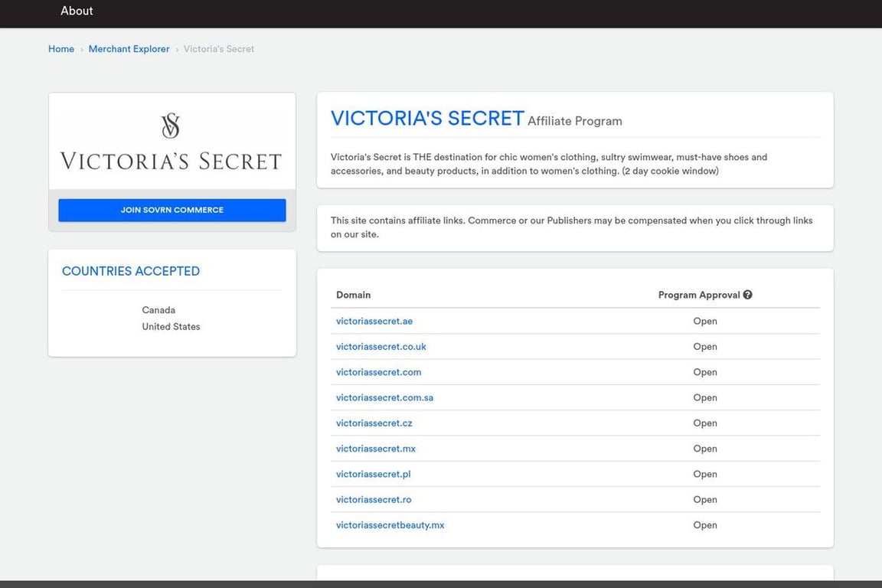Click Open status for victoriassecret.cz
Screen dimensions: 882x588
coord(705,423)
